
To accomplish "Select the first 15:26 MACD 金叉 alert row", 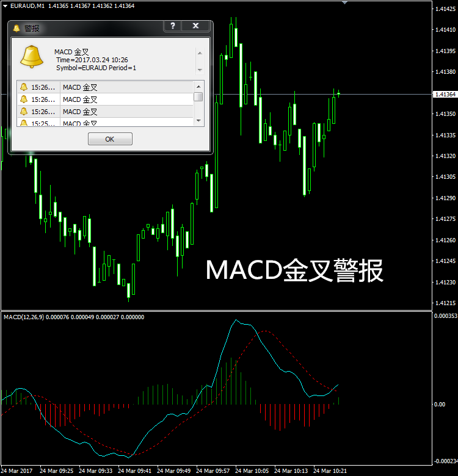I will pyautogui.click(x=105, y=87).
